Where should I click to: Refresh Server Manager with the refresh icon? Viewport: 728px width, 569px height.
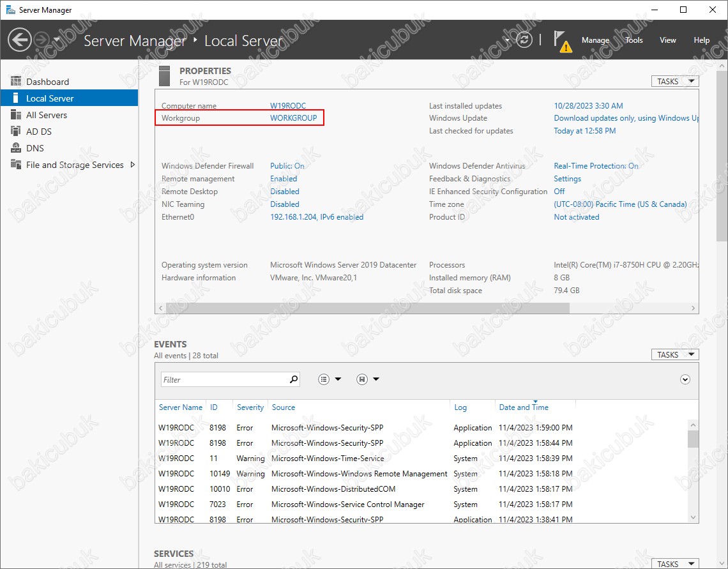tap(524, 40)
